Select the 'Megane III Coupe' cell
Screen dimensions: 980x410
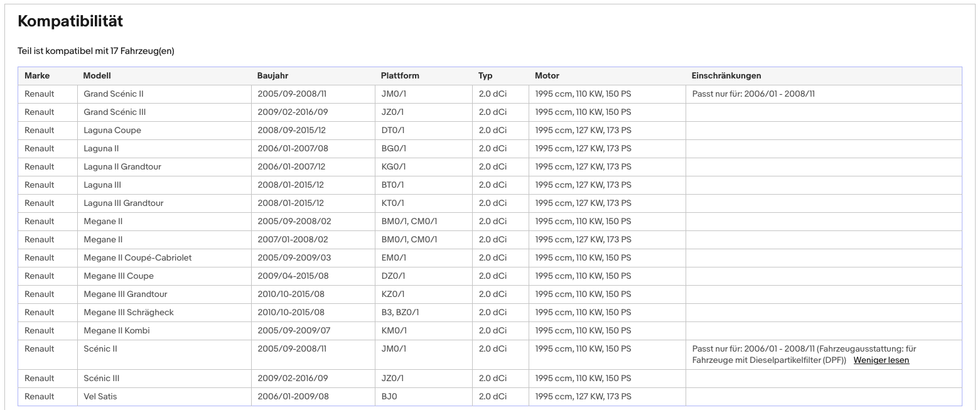tap(164, 276)
